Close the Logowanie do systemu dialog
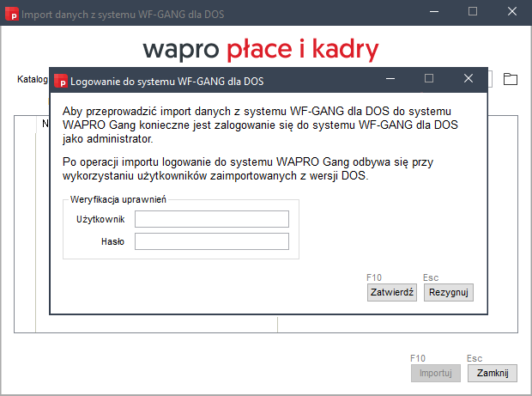Image resolution: width=532 pixels, height=396 pixels. click(x=469, y=78)
